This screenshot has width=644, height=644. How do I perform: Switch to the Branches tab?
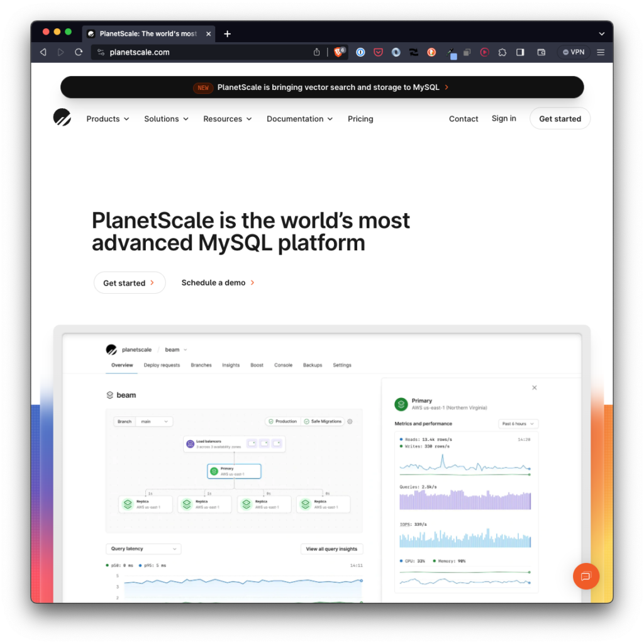[x=201, y=365]
